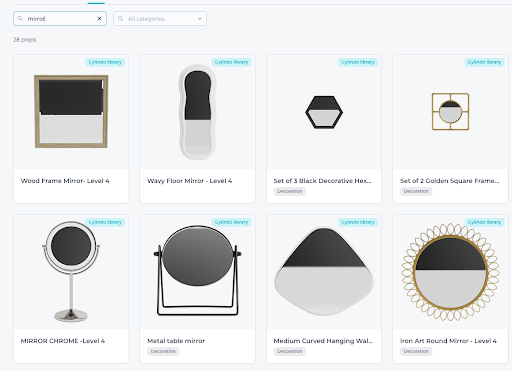Click 'Medium Curved Hanging Wal...' title
The image size is (512, 371).
coord(323,341)
